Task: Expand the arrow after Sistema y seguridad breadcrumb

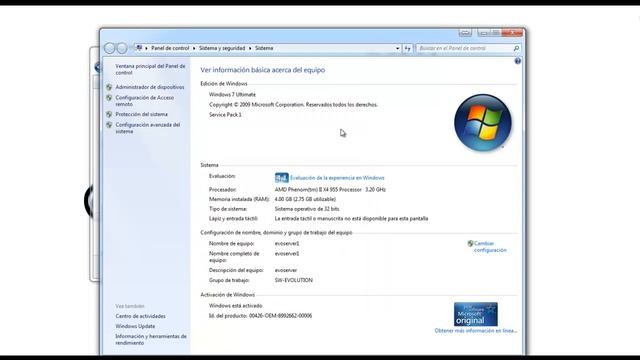Action: (x=250, y=48)
